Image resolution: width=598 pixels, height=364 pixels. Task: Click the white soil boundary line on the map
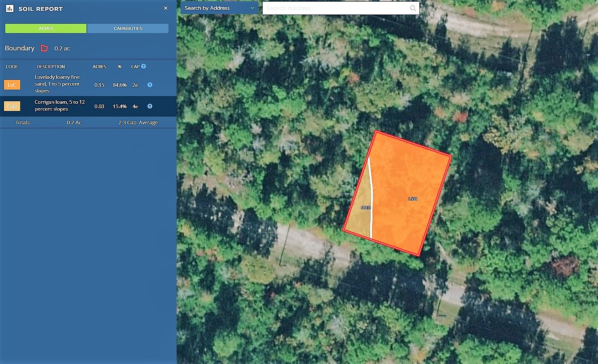tap(371, 202)
